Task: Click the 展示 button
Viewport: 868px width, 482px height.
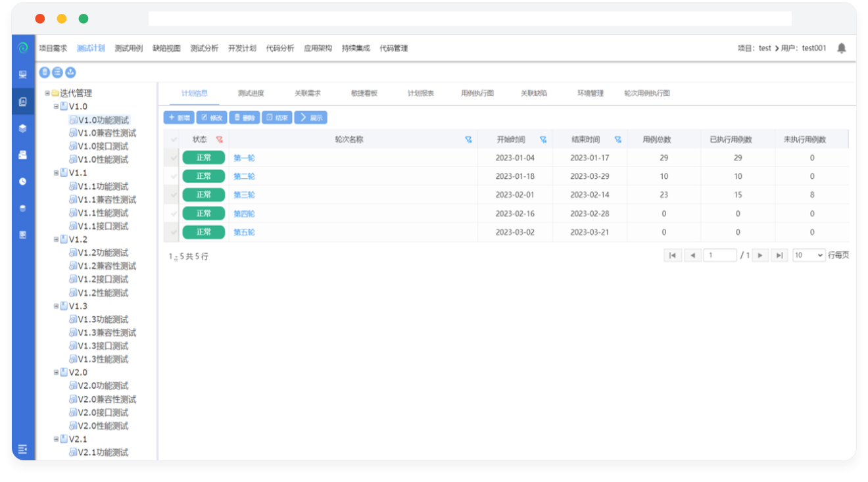Action: click(311, 118)
